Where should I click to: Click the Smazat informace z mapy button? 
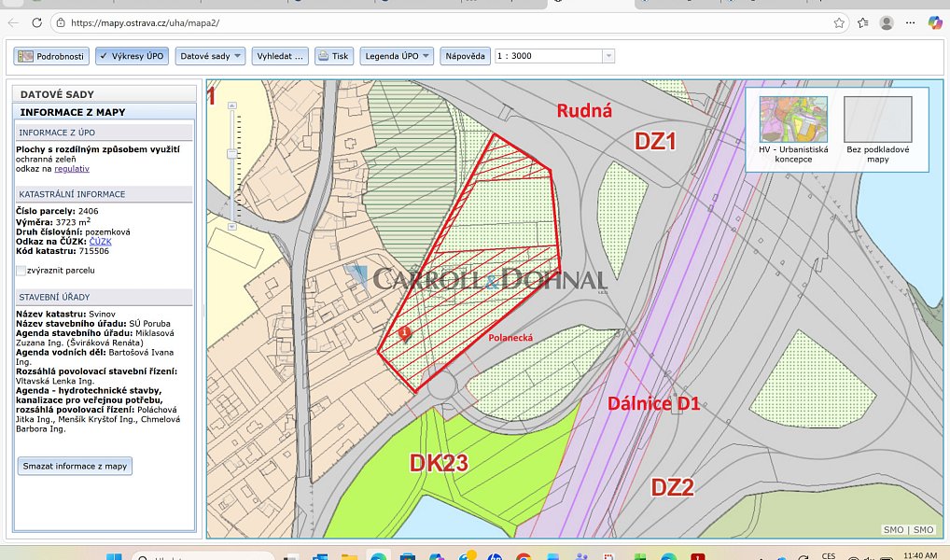click(x=76, y=466)
